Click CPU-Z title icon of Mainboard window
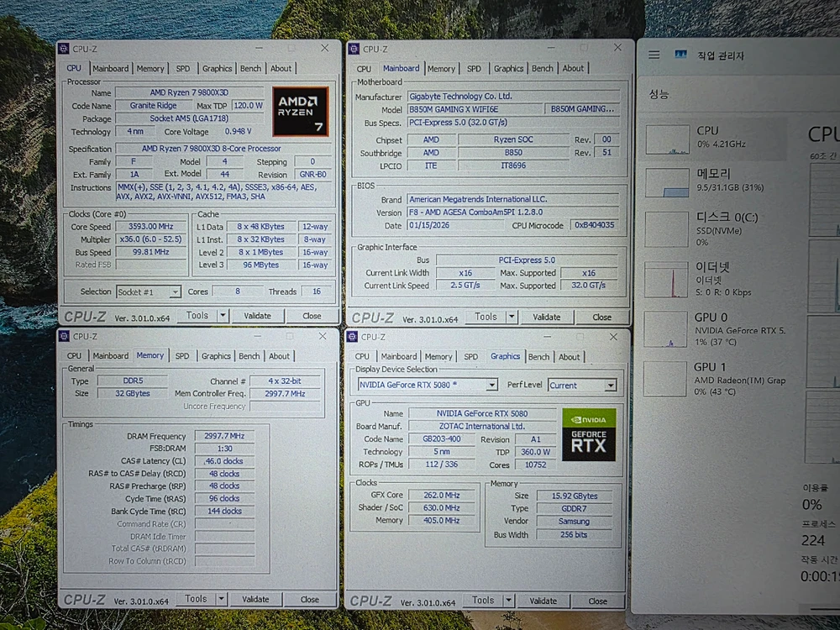The width and height of the screenshot is (840, 630). click(353, 50)
